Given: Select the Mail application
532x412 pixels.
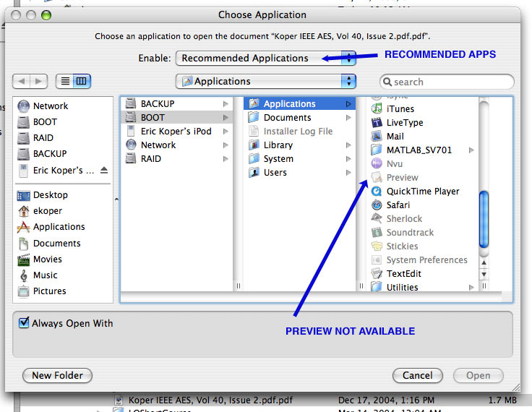Looking at the screenshot, I should 395,137.
